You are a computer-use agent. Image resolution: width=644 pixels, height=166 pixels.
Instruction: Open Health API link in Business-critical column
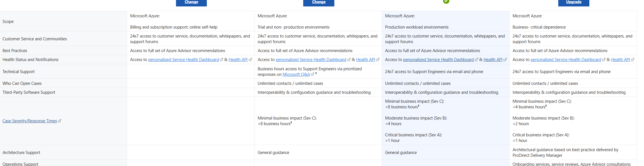coord(620,60)
